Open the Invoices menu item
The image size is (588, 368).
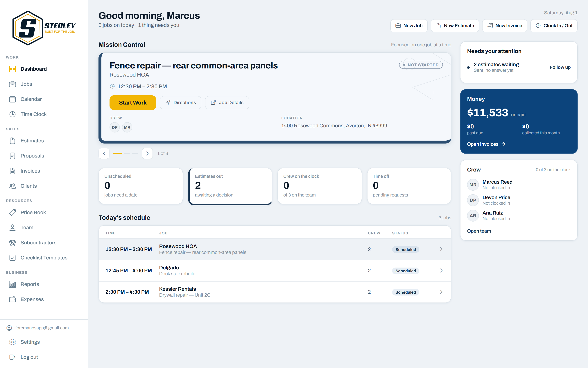click(44, 171)
